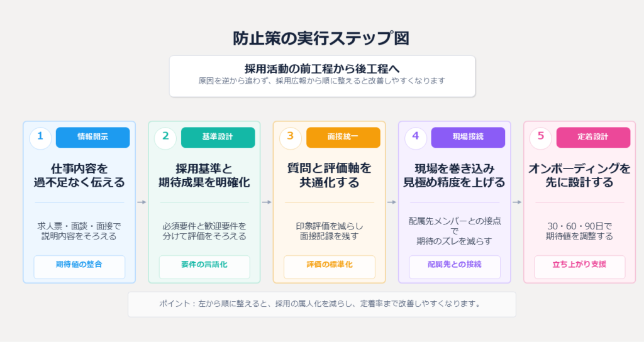The image size is (644, 342).
Task: Click the blue 情報開示 label
Action: point(92,137)
